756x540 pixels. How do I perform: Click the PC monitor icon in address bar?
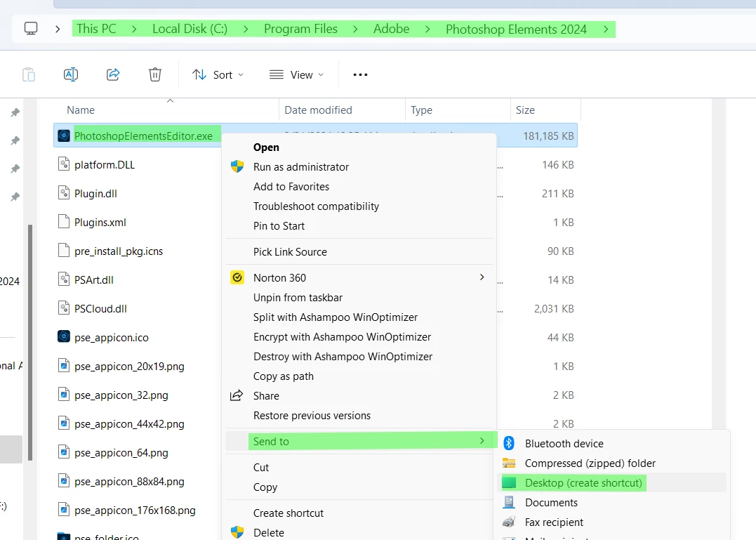tap(31, 29)
